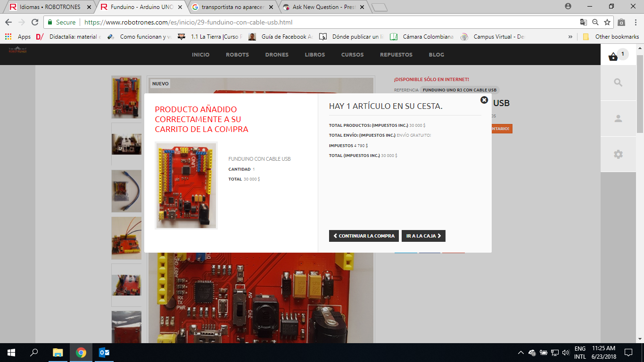The height and width of the screenshot is (362, 644).
Task: Open the settings gear icon in the site sidebar
Action: pyautogui.click(x=618, y=154)
